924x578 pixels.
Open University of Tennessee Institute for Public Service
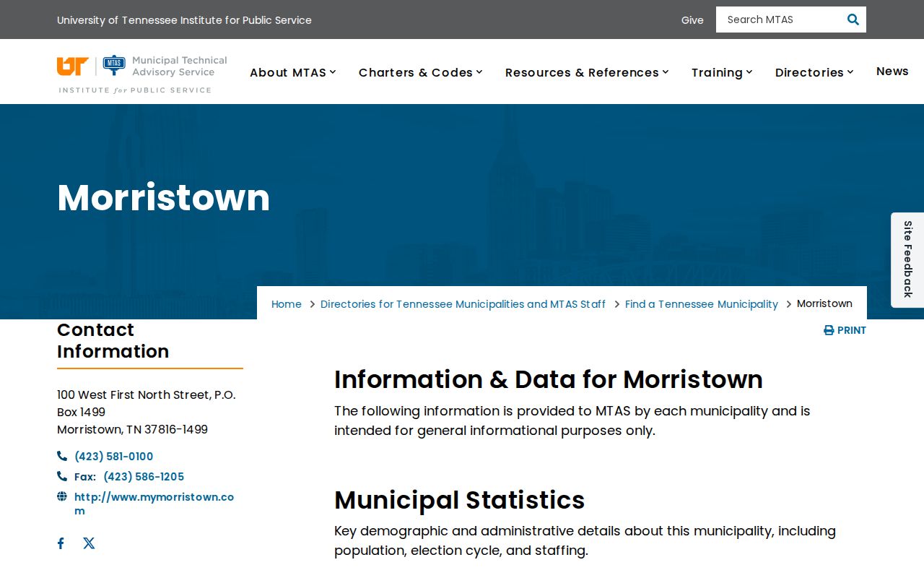click(184, 20)
